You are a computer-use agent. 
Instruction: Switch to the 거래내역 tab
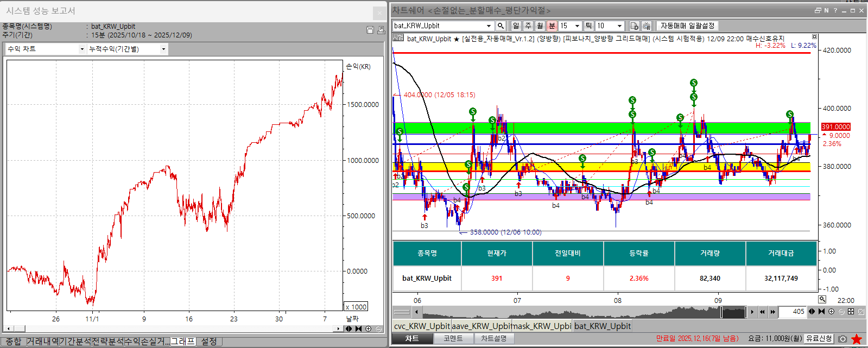42,341
